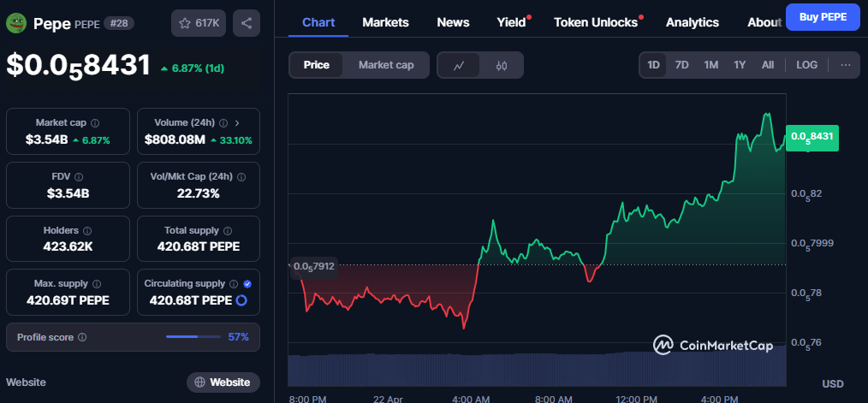Click the verified circulating supply badge
868x403 pixels.
click(x=247, y=283)
